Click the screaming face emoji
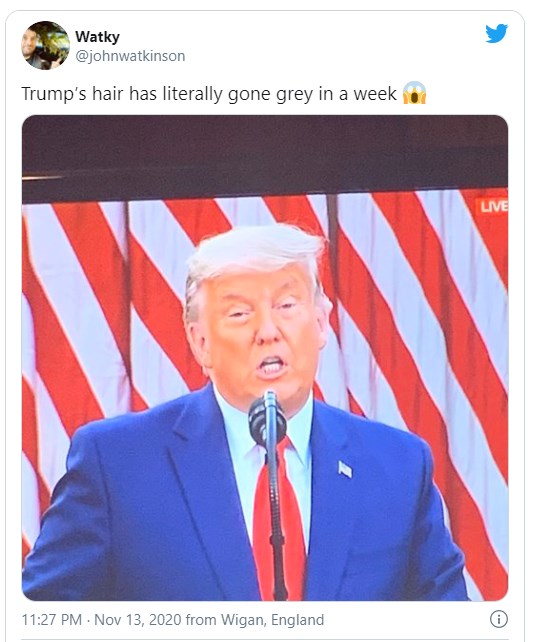Image resolution: width=541 pixels, height=642 pixels. [414, 93]
